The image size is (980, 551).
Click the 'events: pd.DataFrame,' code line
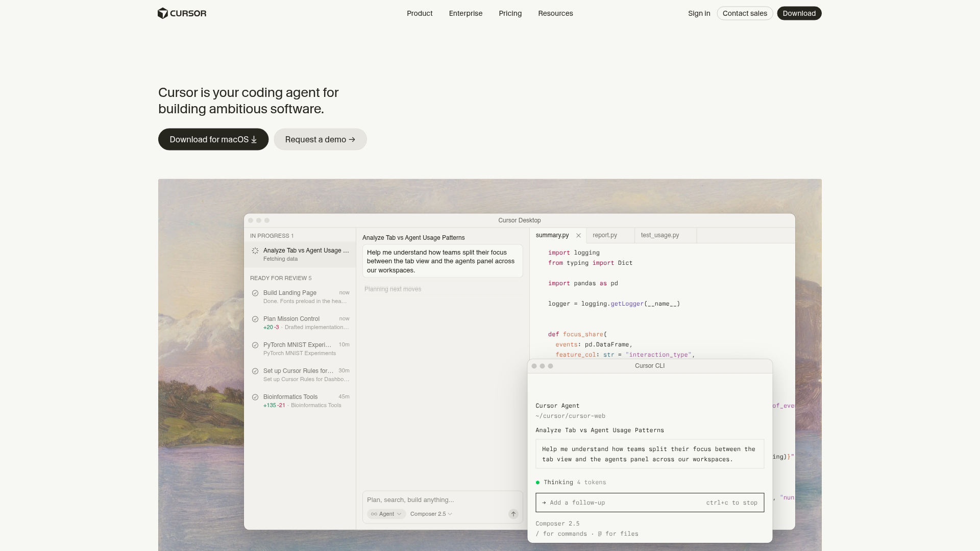point(594,344)
